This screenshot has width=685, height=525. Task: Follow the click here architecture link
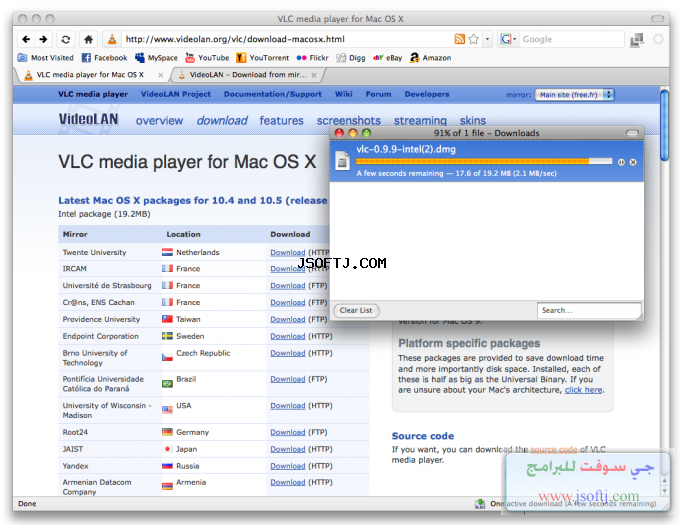(583, 390)
